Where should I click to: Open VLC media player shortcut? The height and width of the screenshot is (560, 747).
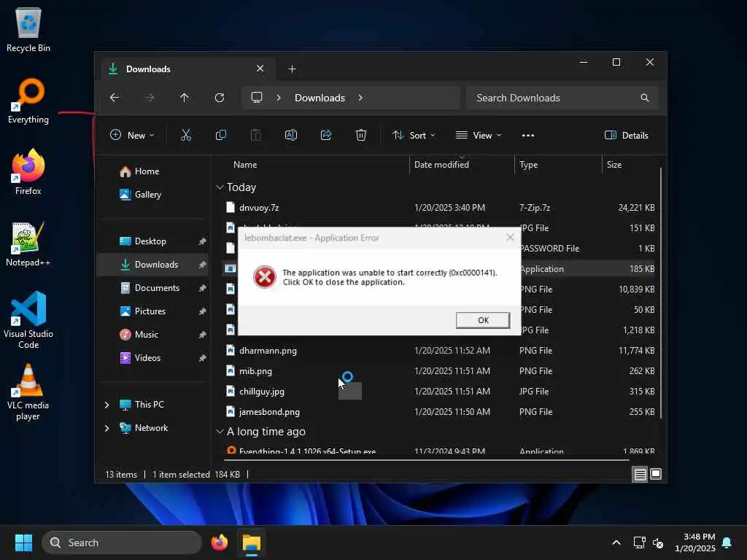point(28,392)
